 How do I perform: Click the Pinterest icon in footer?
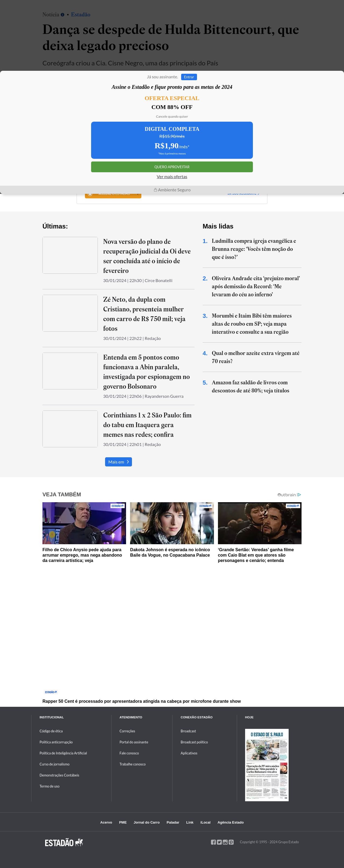tap(231, 842)
